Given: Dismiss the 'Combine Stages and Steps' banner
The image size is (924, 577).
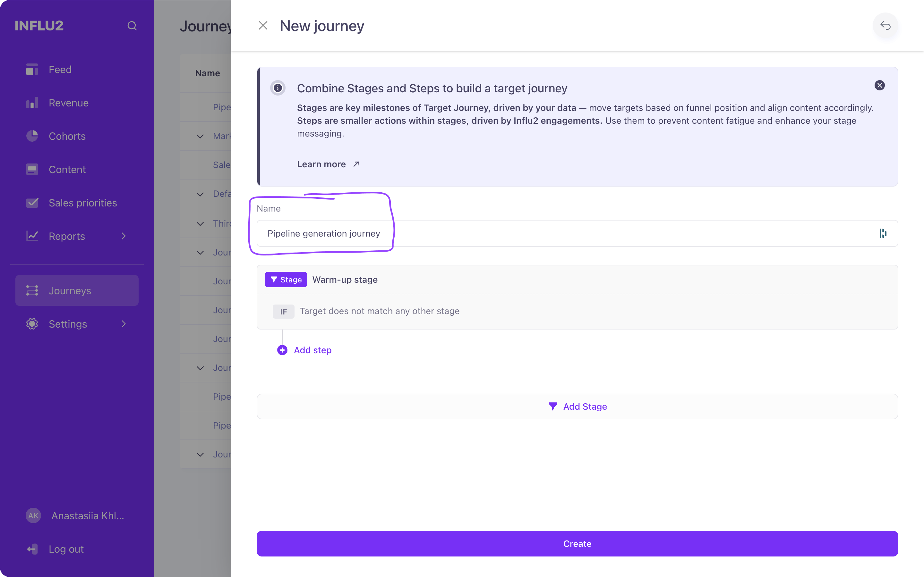Looking at the screenshot, I should [880, 85].
